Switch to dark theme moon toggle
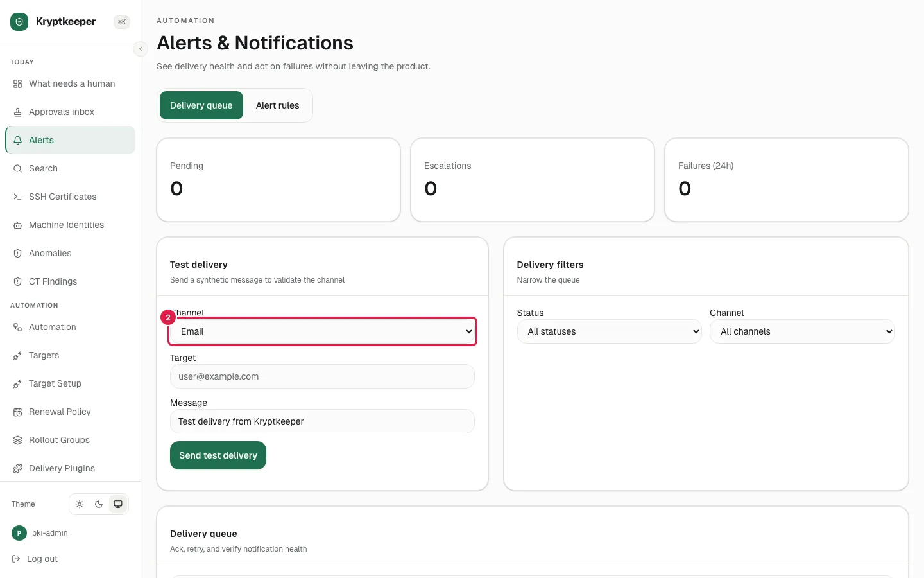924x578 pixels. (x=99, y=504)
